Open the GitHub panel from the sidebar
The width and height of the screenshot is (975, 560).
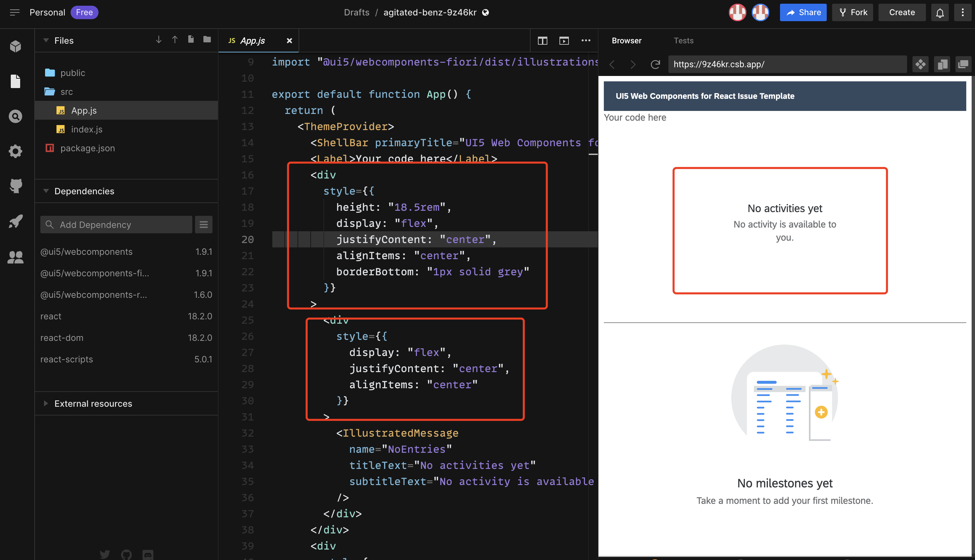[15, 186]
